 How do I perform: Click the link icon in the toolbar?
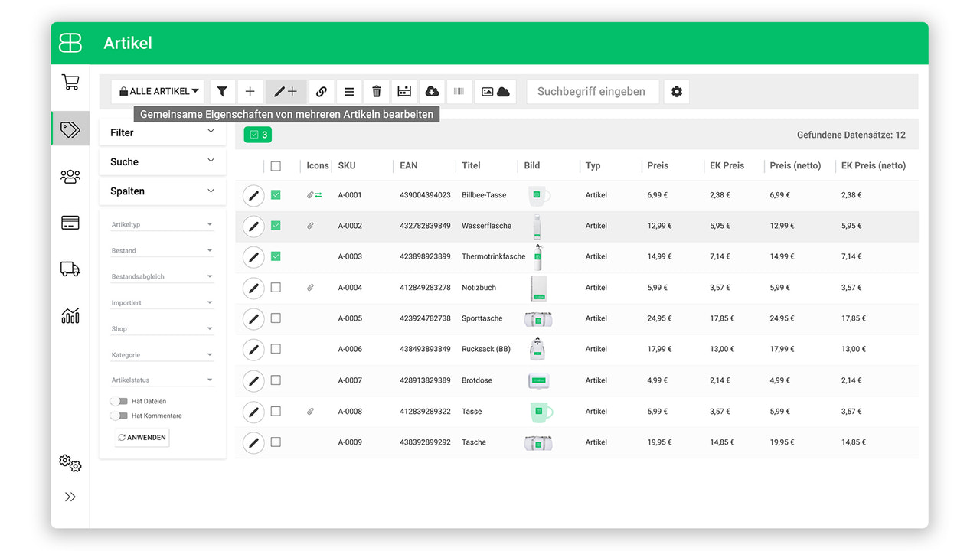pyautogui.click(x=321, y=91)
